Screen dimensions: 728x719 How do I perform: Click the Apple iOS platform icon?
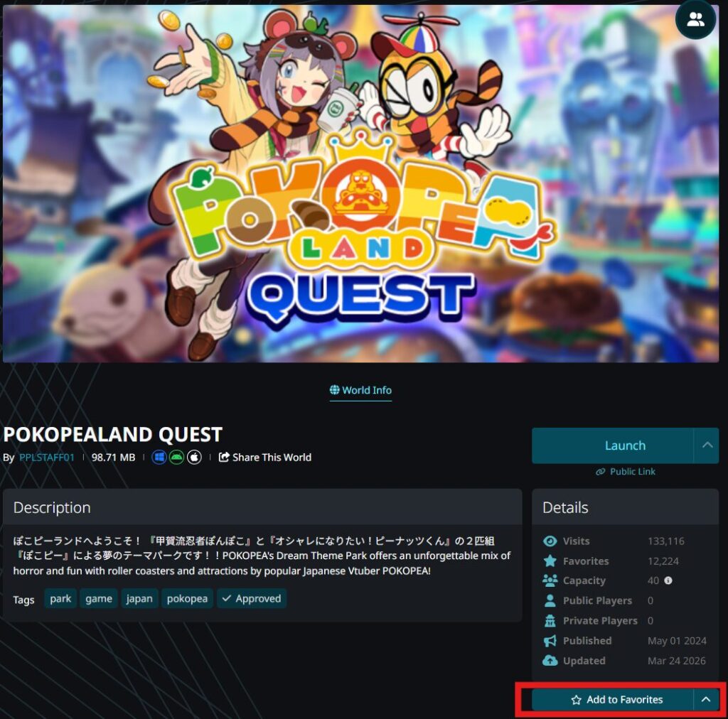pos(194,458)
